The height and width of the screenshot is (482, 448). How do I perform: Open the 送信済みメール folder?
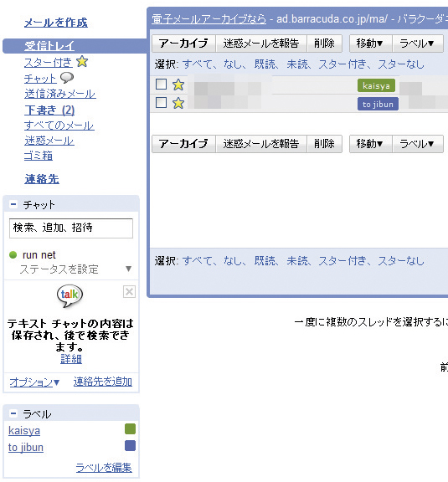click(x=60, y=94)
